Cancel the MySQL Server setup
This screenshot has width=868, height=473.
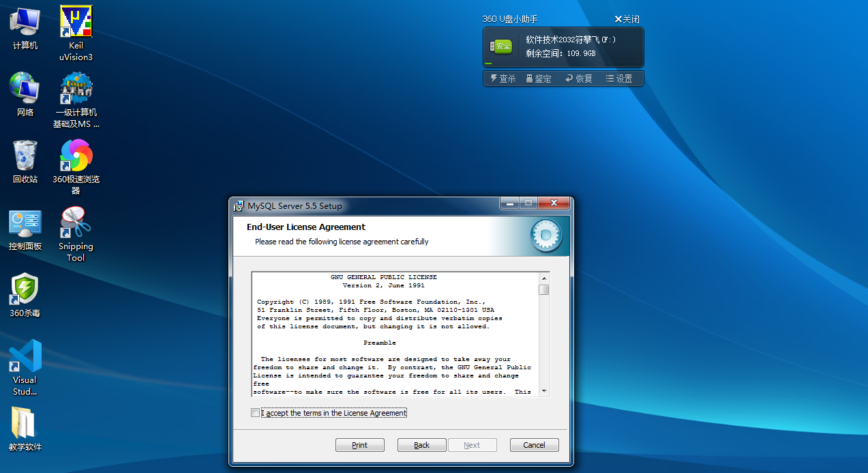tap(534, 445)
